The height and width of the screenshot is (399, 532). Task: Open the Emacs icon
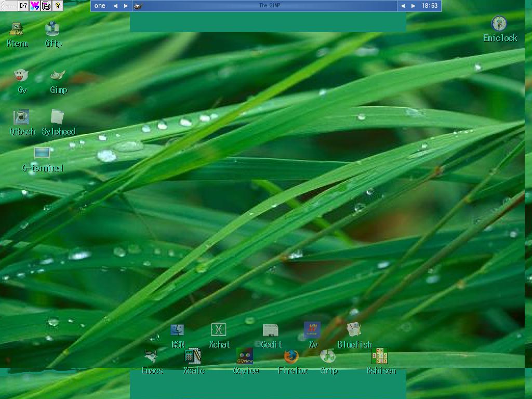point(151,356)
